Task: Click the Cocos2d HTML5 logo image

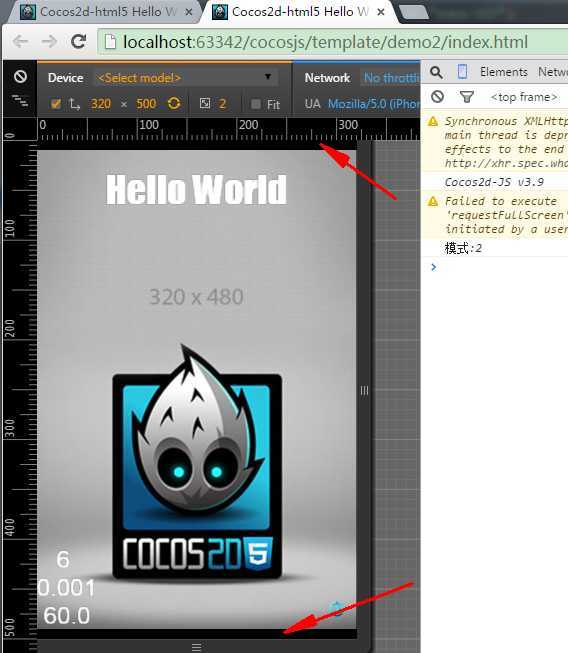Action: (197, 462)
